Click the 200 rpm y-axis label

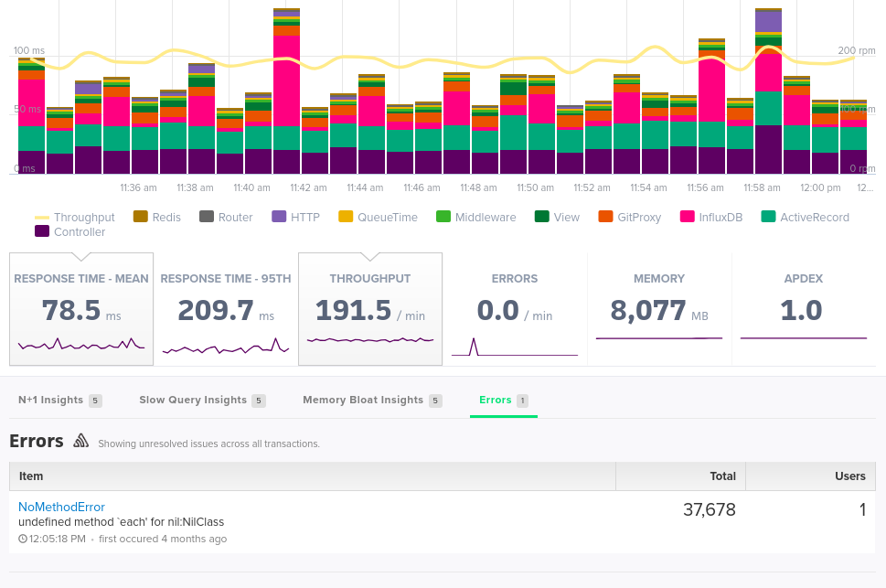857,51
